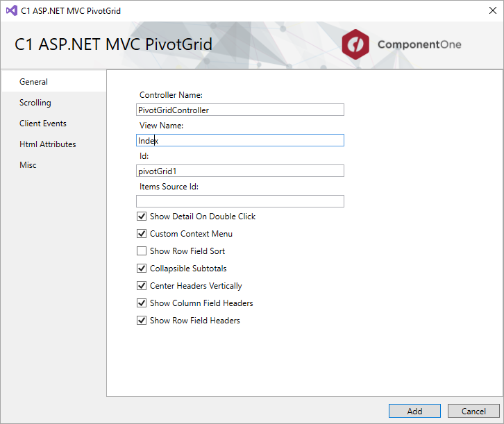The image size is (504, 424).
Task: Uncheck Custom Context Menu option
Action: [x=142, y=234]
